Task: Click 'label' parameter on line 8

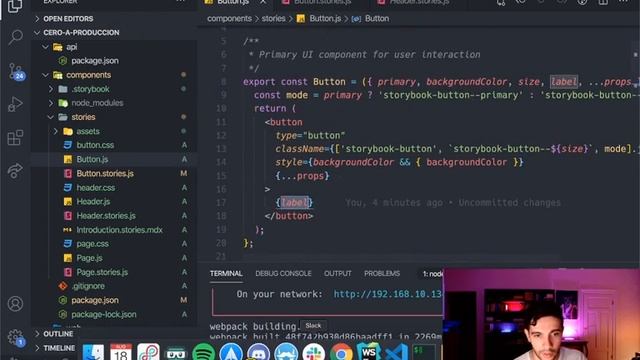Action: (x=564, y=82)
